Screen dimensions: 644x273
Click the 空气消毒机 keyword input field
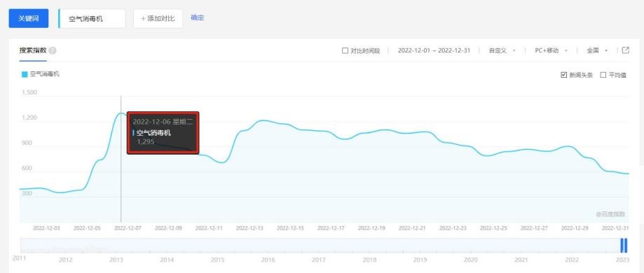pyautogui.click(x=92, y=18)
